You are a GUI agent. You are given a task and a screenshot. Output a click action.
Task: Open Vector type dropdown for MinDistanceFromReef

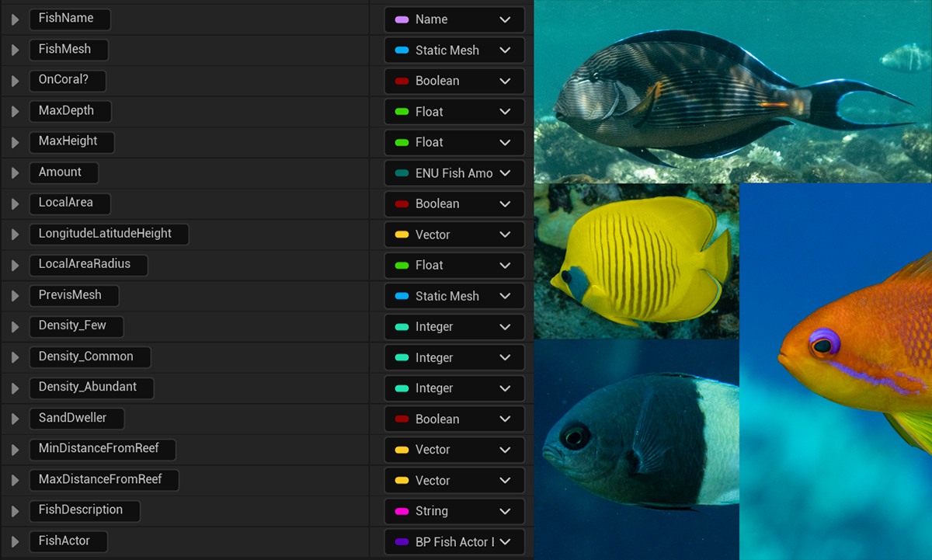coord(454,450)
